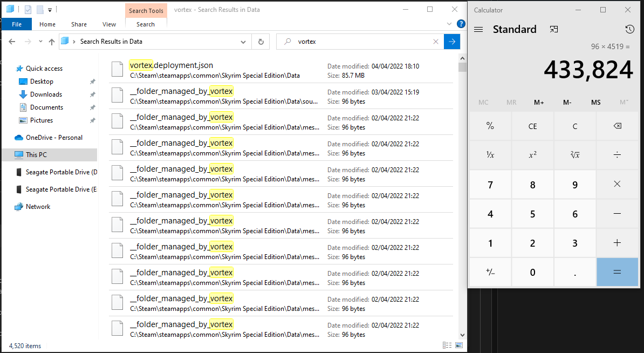Click the M+ memory add button
644x353 pixels.
pos(539,103)
